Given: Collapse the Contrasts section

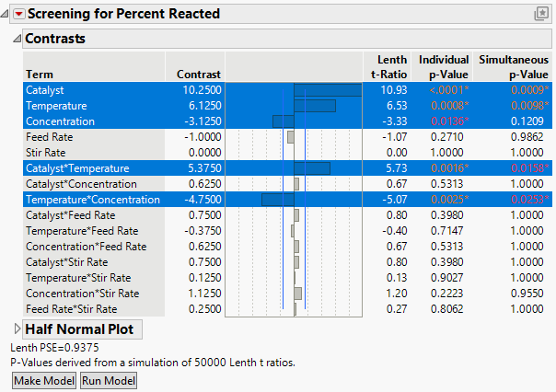Looking at the screenshot, I should (17, 40).
